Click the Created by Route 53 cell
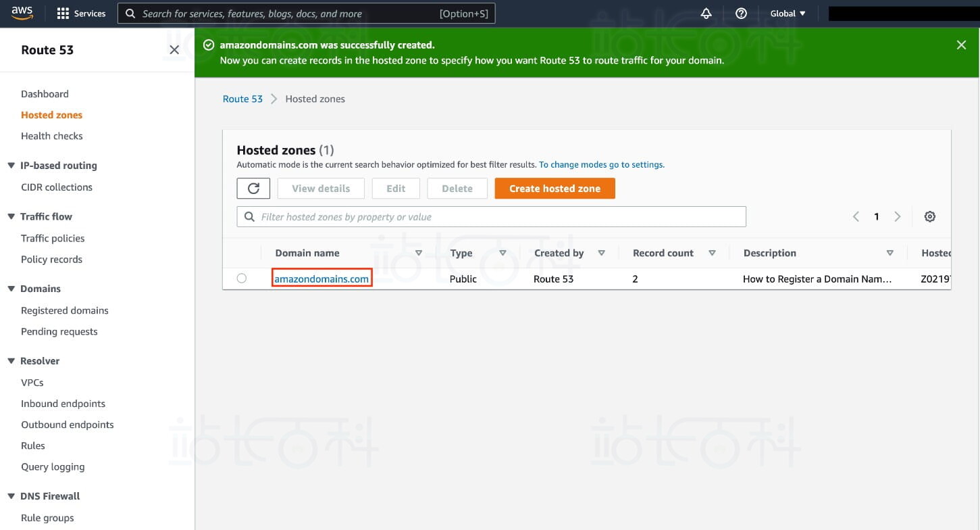The image size is (980, 530). point(554,279)
